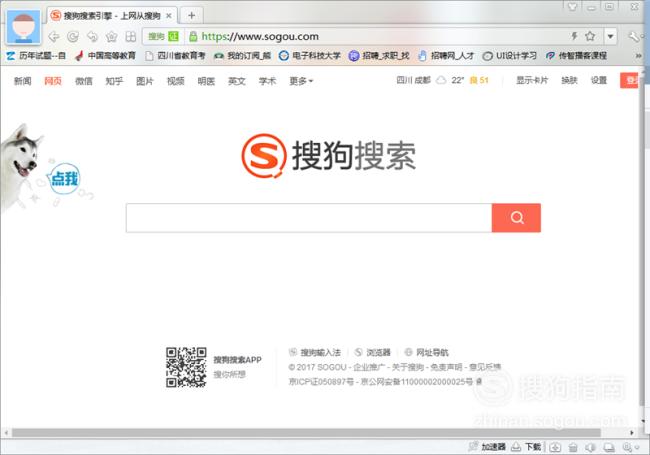Open the 企业推广 footer link
The height and width of the screenshot is (455, 650).
point(369,367)
